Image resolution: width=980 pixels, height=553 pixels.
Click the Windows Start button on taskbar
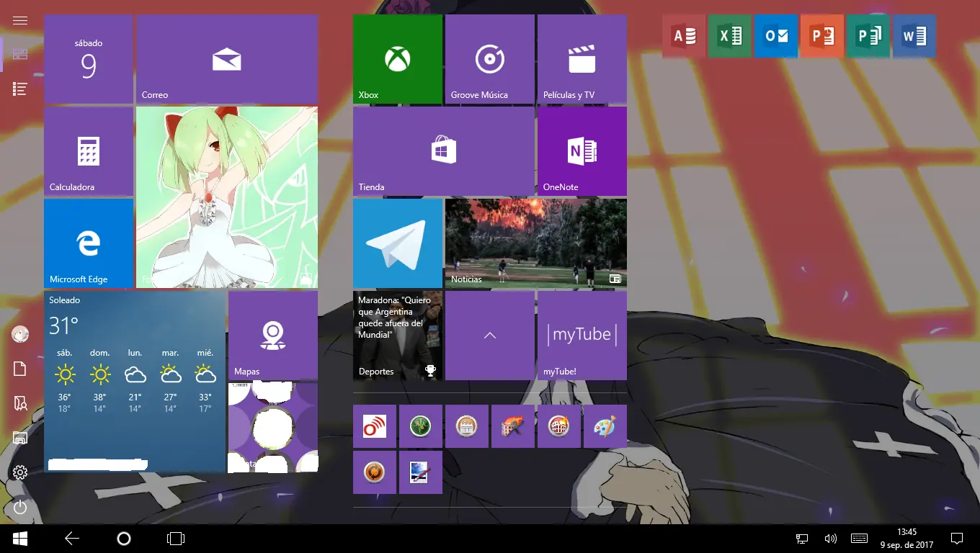pyautogui.click(x=20, y=539)
